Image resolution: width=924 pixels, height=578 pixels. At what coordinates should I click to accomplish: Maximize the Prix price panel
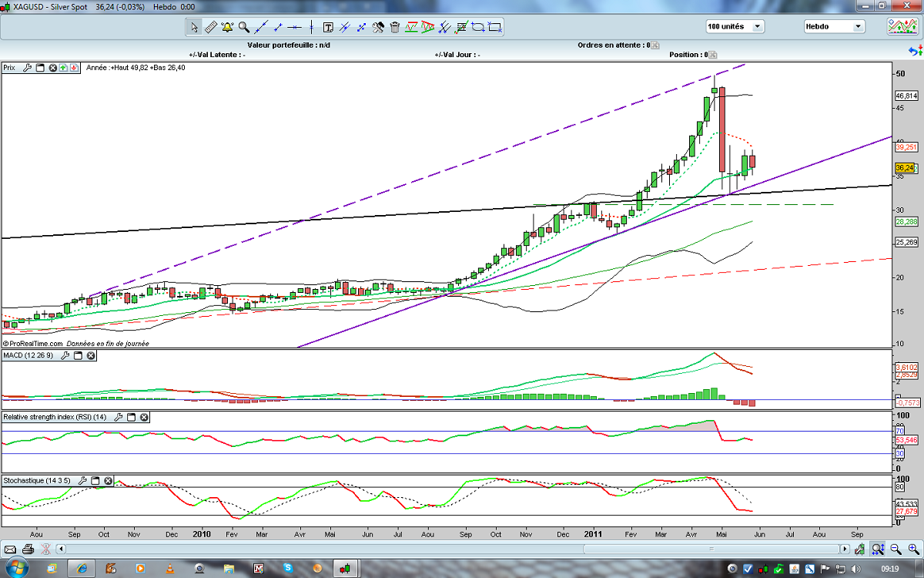41,68
